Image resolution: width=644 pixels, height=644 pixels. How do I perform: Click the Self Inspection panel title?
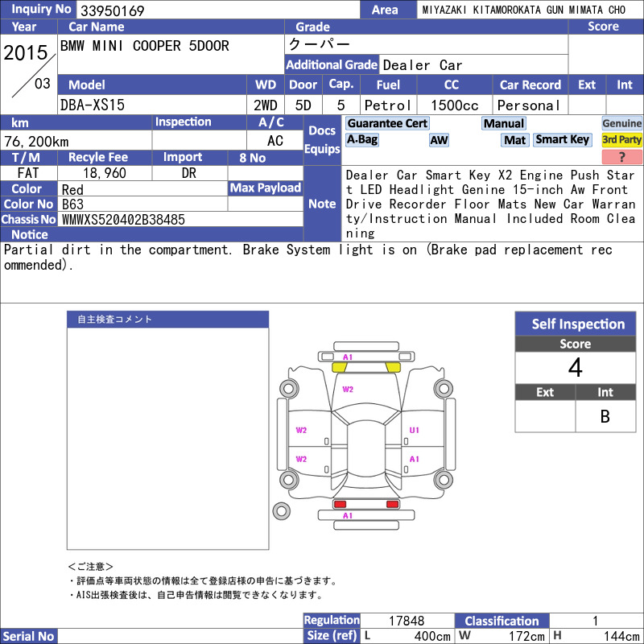click(576, 324)
